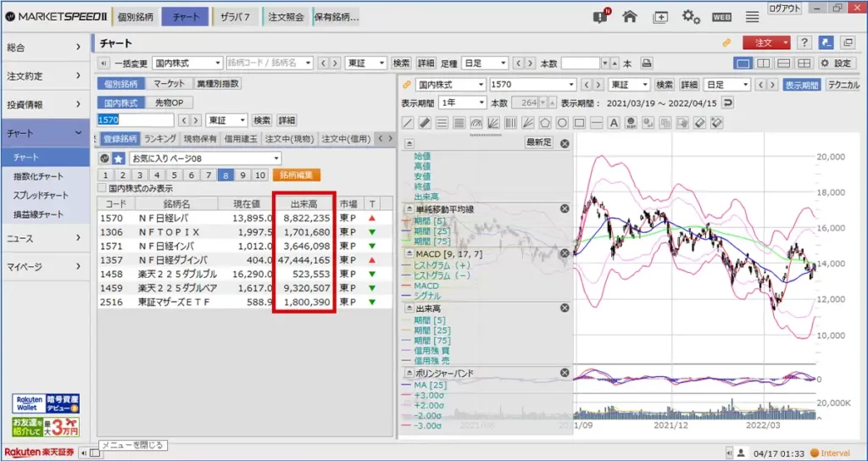Close the 単純移動平均線 indicator panel
The width and height of the screenshot is (868, 461).
coord(565,209)
